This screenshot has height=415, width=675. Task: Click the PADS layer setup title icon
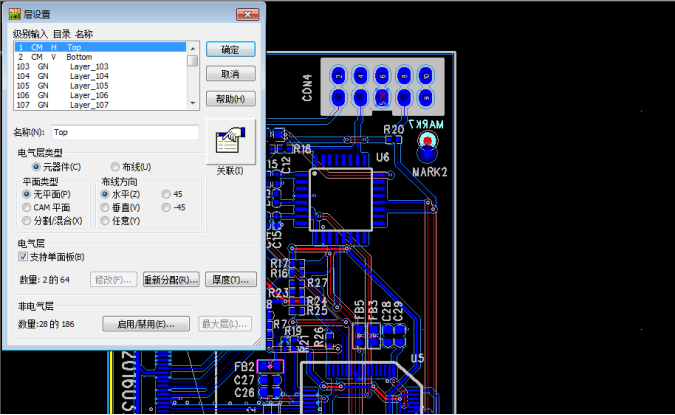15,14
